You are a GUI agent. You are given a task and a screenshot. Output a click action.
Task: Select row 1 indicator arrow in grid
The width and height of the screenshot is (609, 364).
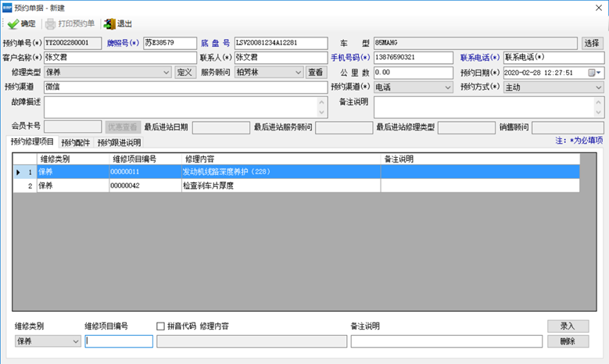(x=18, y=172)
